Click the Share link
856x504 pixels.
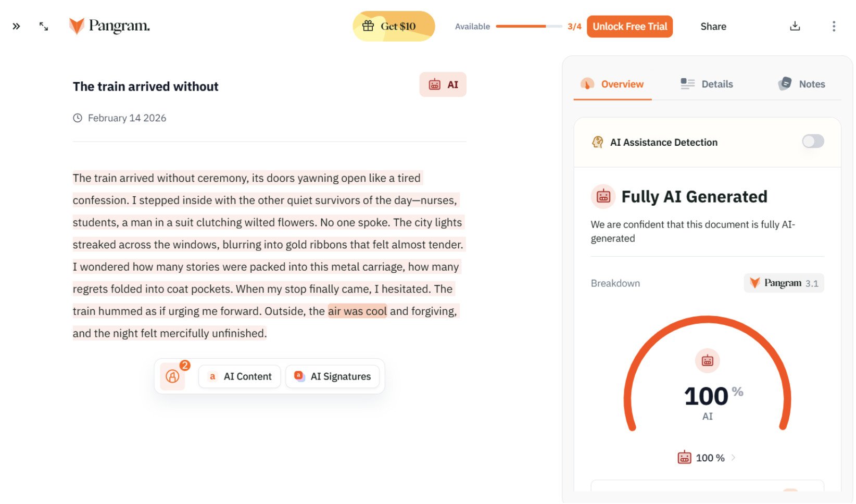pos(713,27)
